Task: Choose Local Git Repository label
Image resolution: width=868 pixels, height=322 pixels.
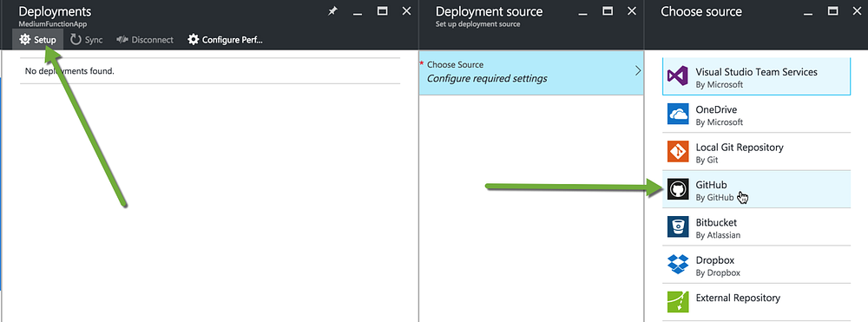Action: tap(740, 148)
